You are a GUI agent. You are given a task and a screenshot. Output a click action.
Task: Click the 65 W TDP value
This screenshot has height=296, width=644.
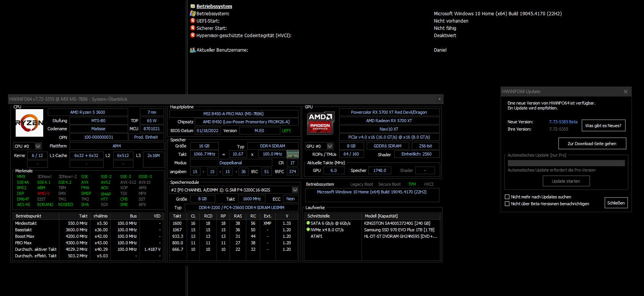coord(152,121)
